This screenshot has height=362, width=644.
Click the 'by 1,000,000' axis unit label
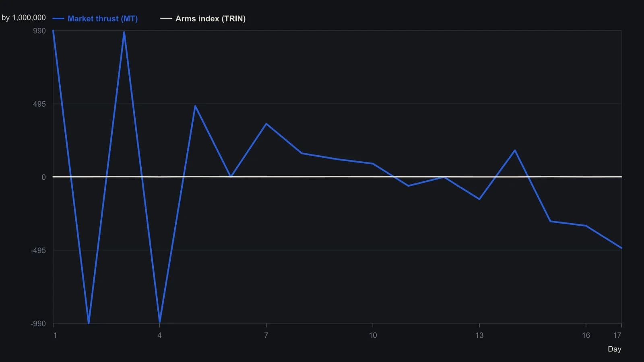point(24,18)
